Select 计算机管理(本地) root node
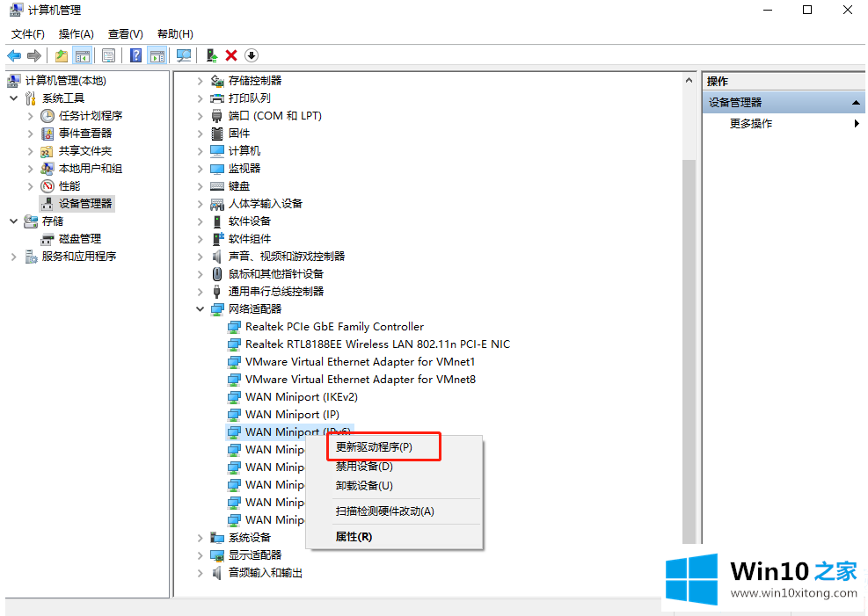868x616 pixels. point(65,81)
